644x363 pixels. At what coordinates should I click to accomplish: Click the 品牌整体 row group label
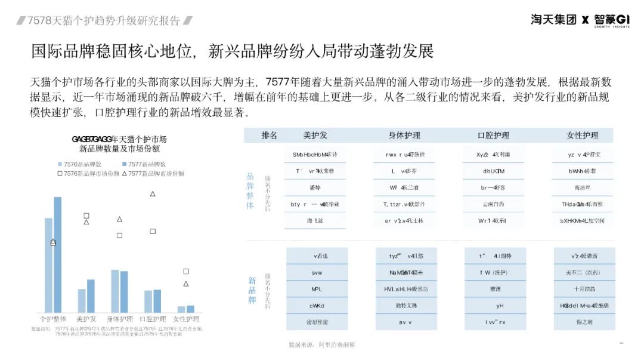tap(250, 190)
